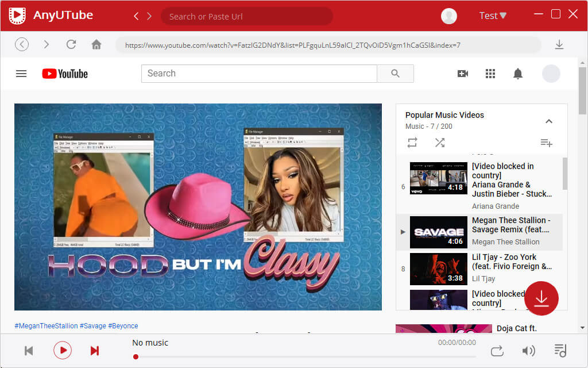The image size is (588, 368).
Task: Open the YouTube hamburger menu
Action: (x=21, y=74)
